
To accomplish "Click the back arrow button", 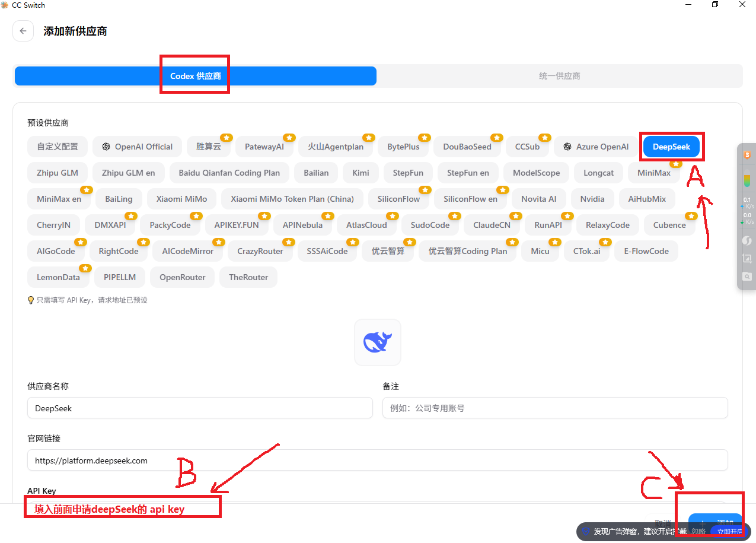I will 23,31.
